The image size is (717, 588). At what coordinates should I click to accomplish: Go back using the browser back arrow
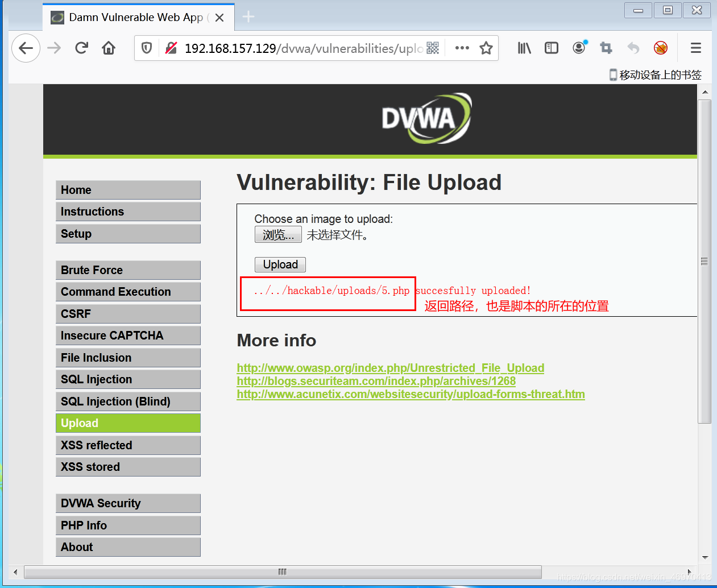coord(26,48)
